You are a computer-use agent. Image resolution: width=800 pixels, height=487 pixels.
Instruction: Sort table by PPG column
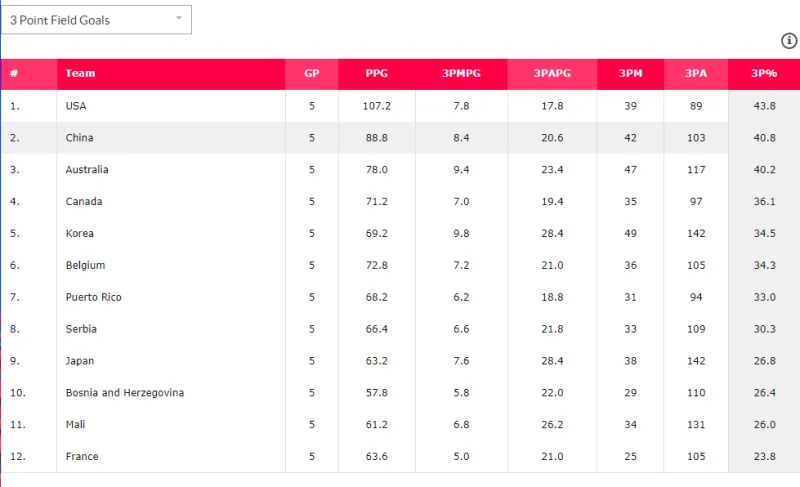tap(377, 74)
